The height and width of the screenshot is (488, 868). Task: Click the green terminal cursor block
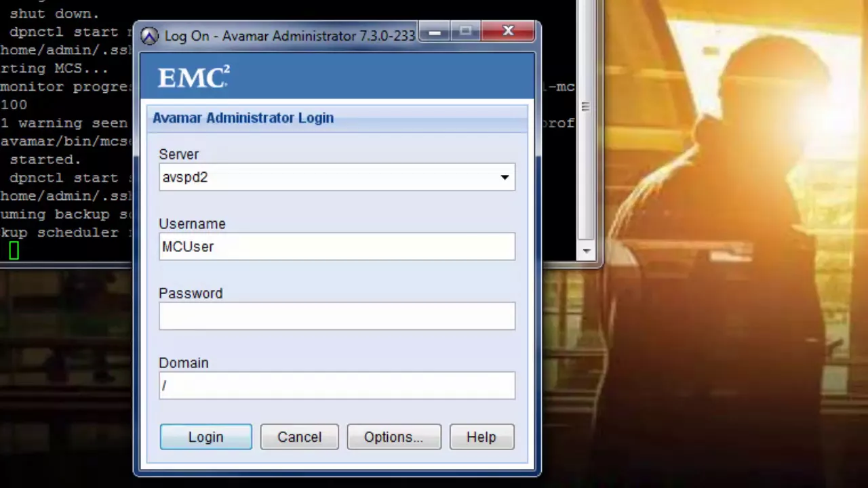click(x=14, y=251)
